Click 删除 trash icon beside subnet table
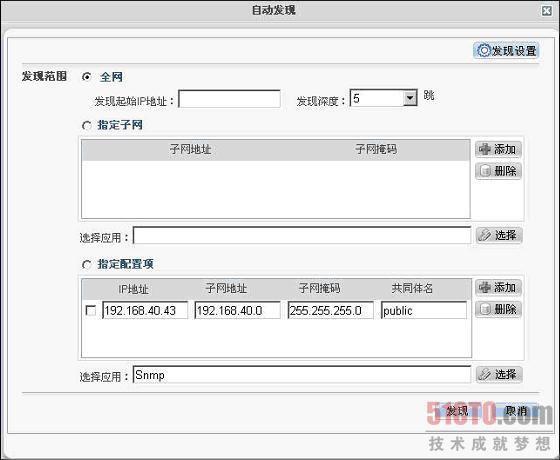560x460 pixels. pos(498,171)
